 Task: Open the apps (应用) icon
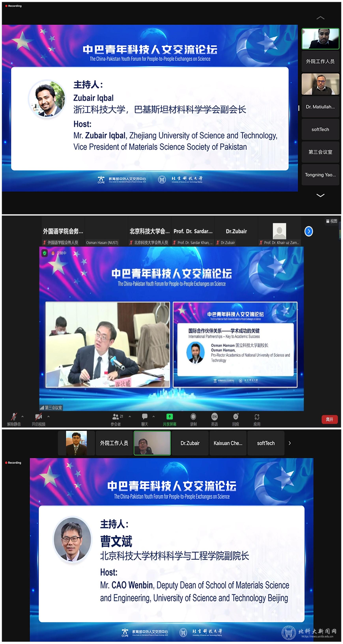(257, 417)
